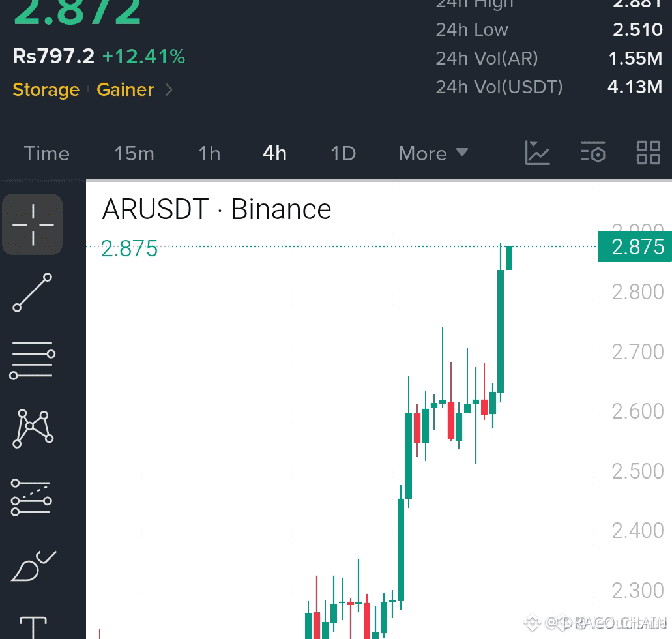Select the horizontal lines tool
This screenshot has height=639, width=672.
(x=33, y=361)
